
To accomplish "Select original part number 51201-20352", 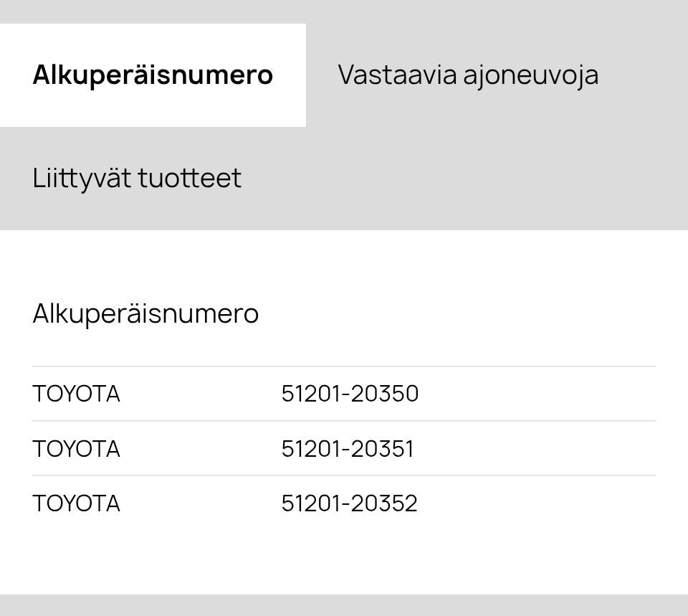I will pos(349,503).
